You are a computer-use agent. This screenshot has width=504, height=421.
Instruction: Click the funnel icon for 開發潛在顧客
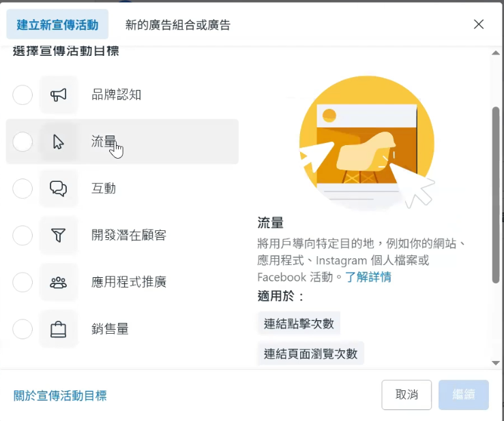59,236
